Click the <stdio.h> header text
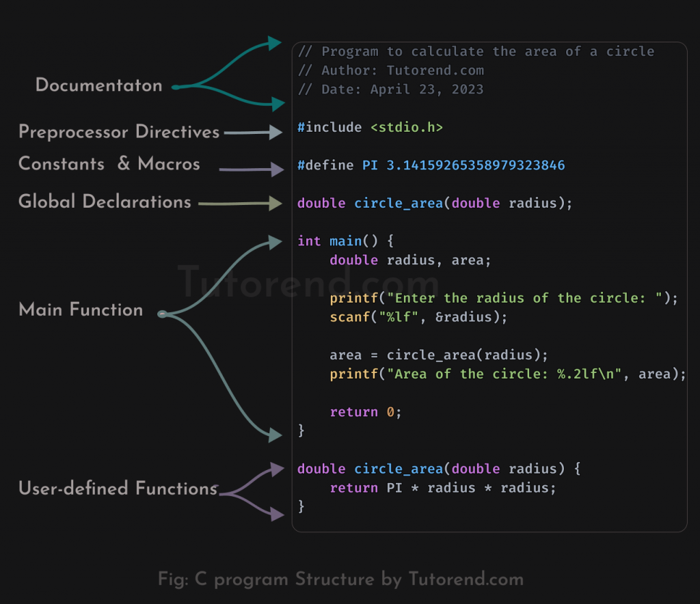The height and width of the screenshot is (604, 700). pyautogui.click(x=407, y=128)
